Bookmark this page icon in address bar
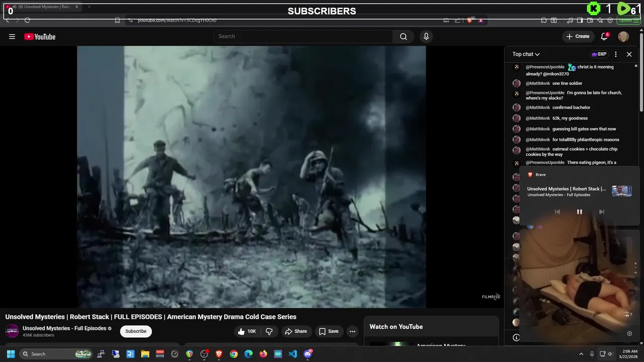Screen dimensions: 644x362 (x=117, y=20)
